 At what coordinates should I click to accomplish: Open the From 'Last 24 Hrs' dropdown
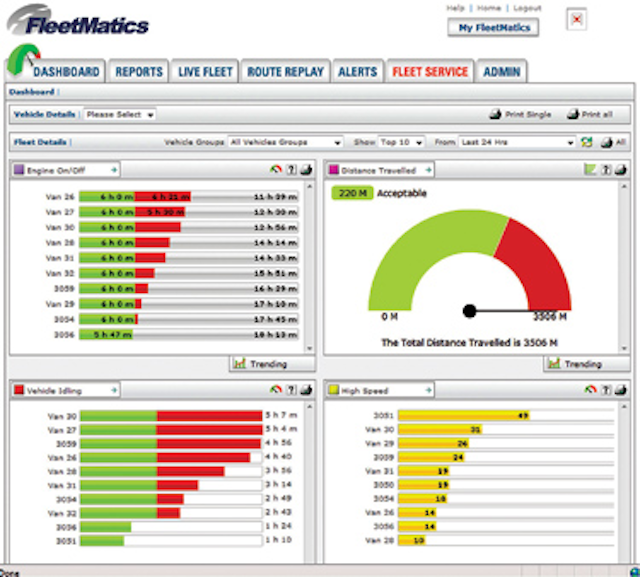pyautogui.click(x=517, y=142)
